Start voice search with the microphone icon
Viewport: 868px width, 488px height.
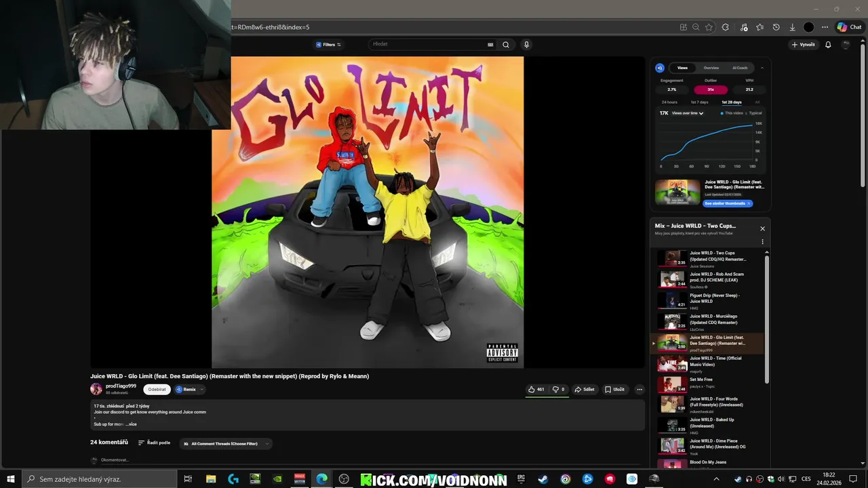[x=526, y=45]
